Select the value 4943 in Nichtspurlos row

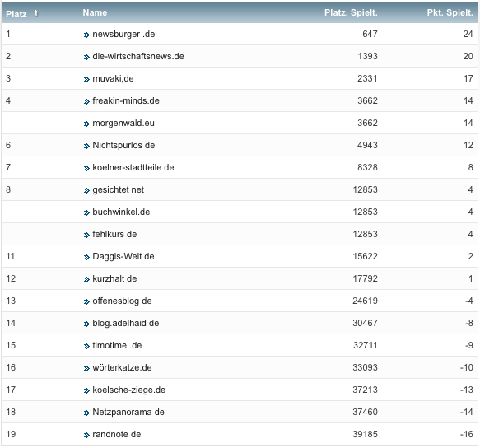(x=367, y=145)
